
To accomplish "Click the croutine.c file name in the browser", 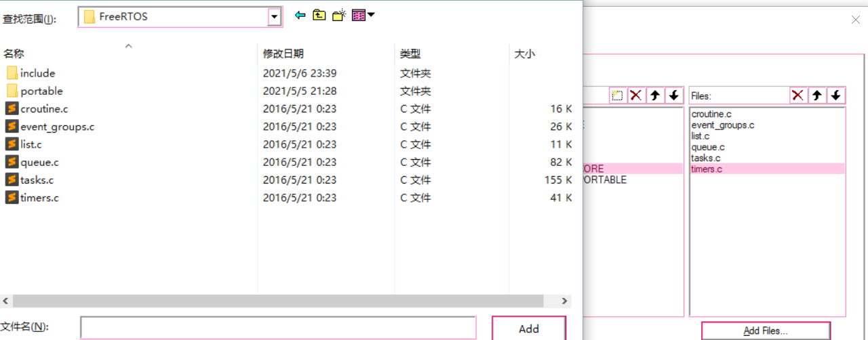I will pos(44,108).
